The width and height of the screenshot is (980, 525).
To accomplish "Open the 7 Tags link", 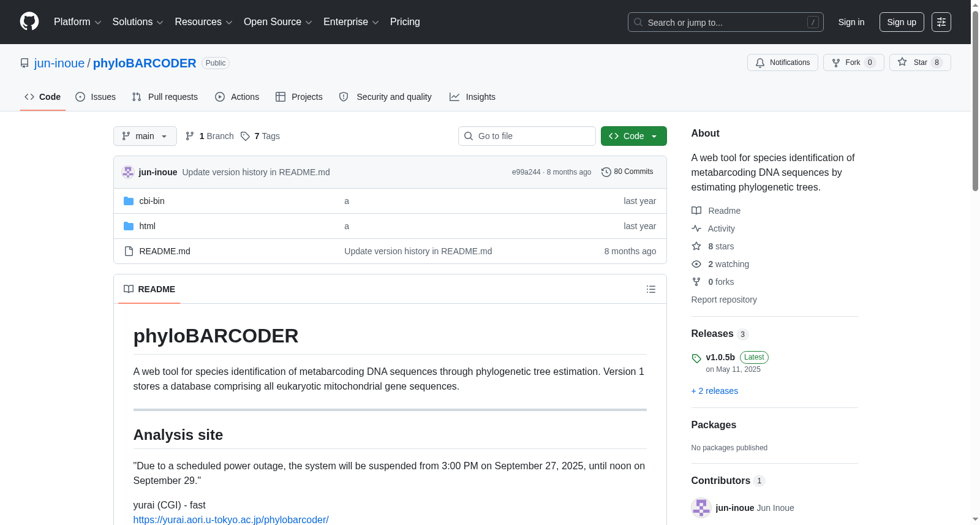I will (x=260, y=136).
